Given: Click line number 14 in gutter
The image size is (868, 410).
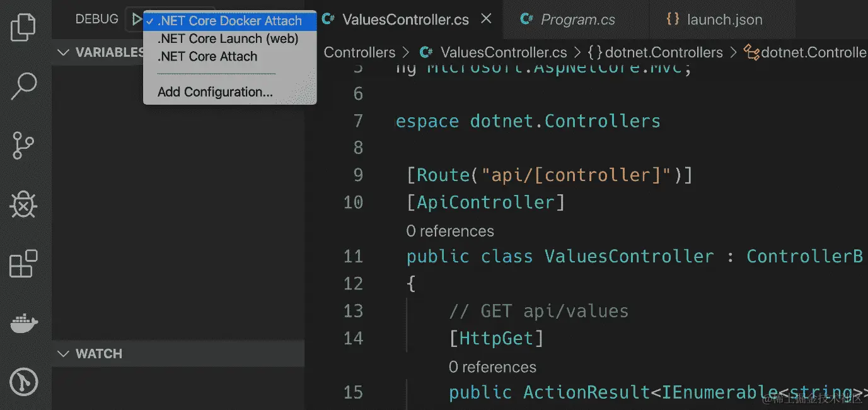Looking at the screenshot, I should pyautogui.click(x=353, y=338).
